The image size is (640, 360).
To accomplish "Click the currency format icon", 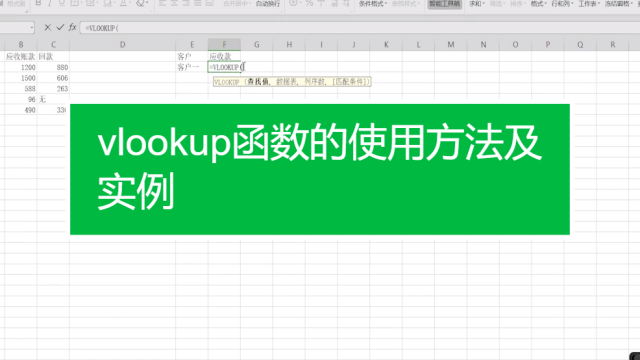I will [293, 3].
